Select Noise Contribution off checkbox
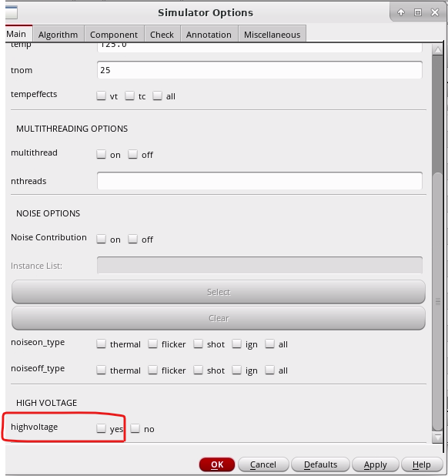This screenshot has height=476, width=448. coord(132,239)
